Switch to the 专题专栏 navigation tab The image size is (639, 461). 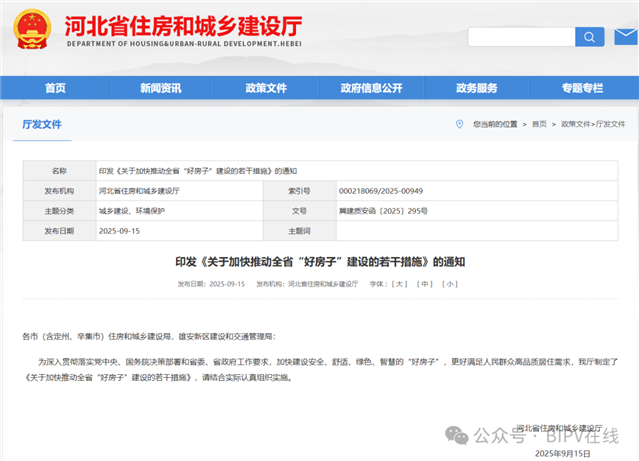tap(582, 88)
